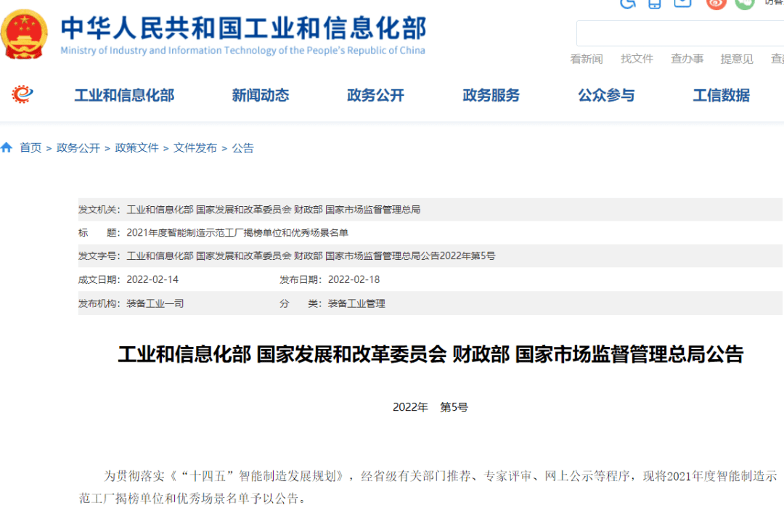Click the site search input box
784x532 pixels.
tap(680, 33)
